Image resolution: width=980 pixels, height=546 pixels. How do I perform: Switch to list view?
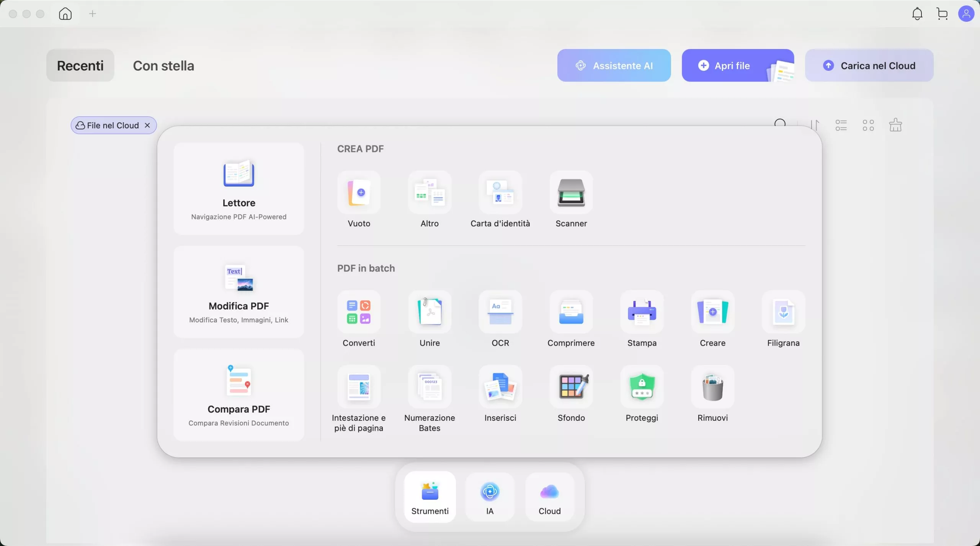pos(841,125)
